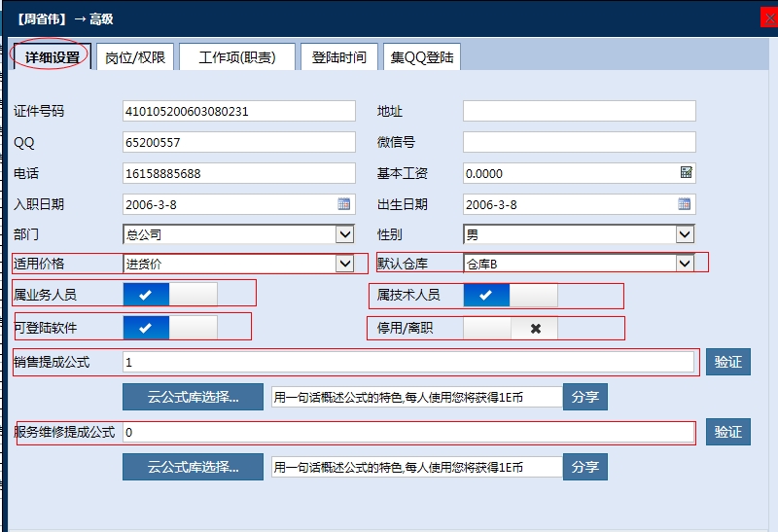
Task: Click the empty 微信号 input field
Action: 580,142
